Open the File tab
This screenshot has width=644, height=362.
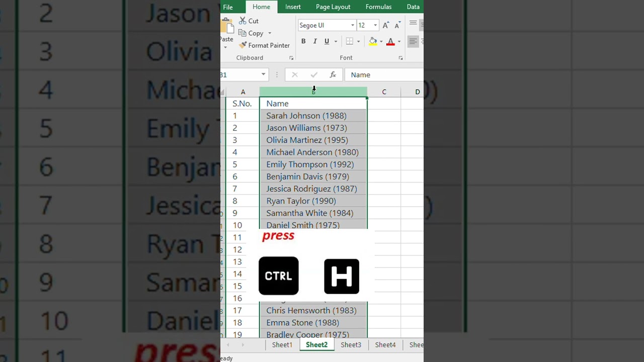tap(227, 7)
